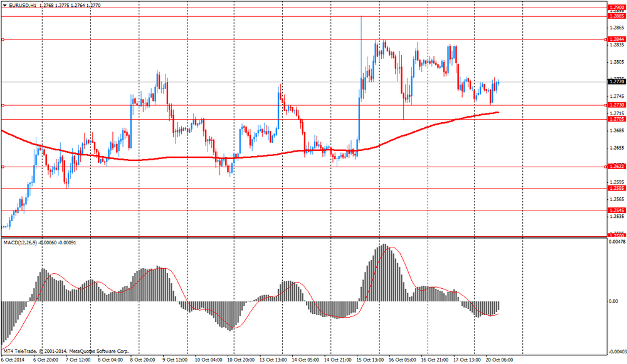Click the 1.2685 price axis value

point(618,131)
